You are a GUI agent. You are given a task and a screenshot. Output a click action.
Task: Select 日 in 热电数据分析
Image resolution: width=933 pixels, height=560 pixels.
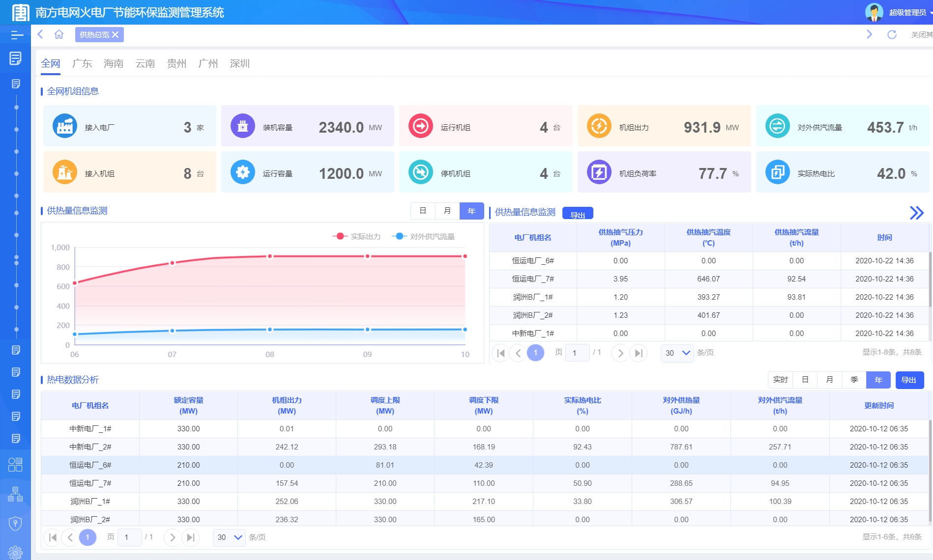[805, 380]
